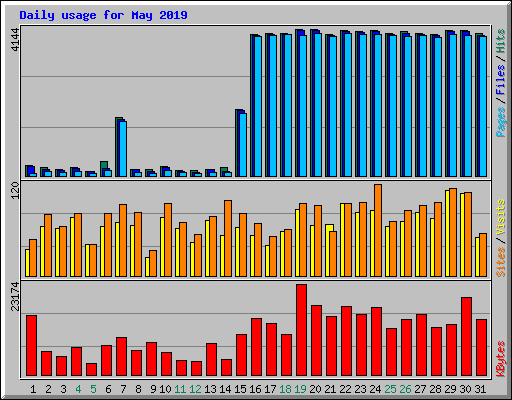Click the 23174 axis maximum label
The image size is (512, 400).
16,296
